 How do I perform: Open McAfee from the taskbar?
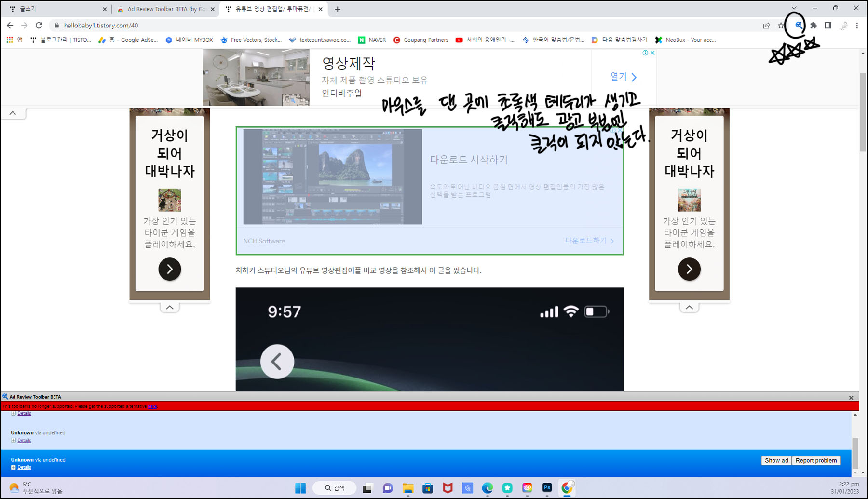(x=448, y=488)
